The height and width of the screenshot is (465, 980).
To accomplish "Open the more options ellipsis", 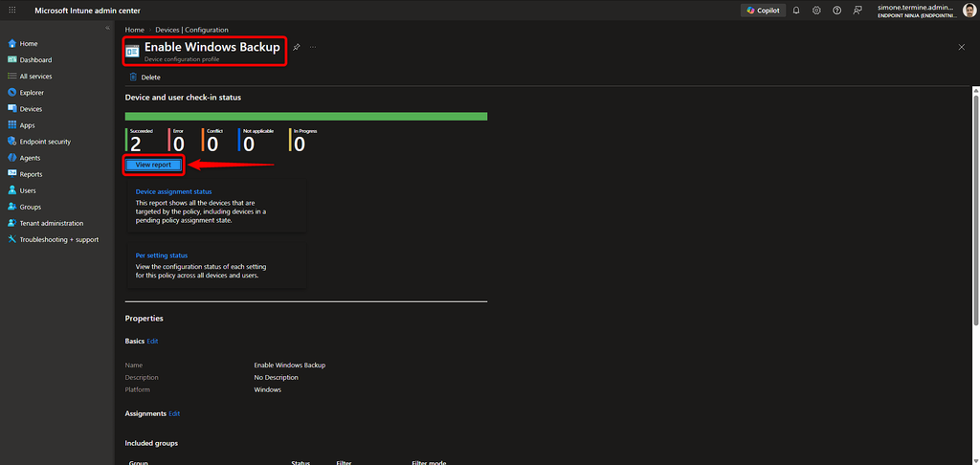I will coord(313,47).
